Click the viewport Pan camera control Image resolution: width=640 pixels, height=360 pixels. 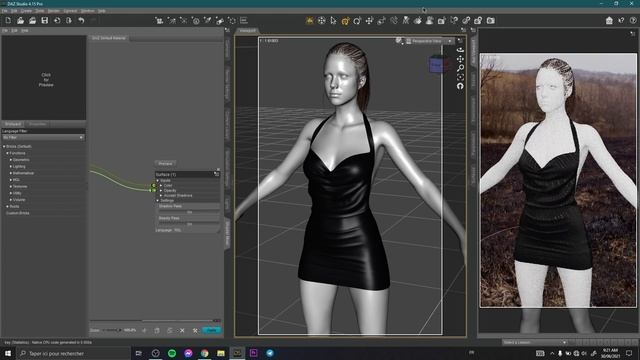[x=460, y=59]
